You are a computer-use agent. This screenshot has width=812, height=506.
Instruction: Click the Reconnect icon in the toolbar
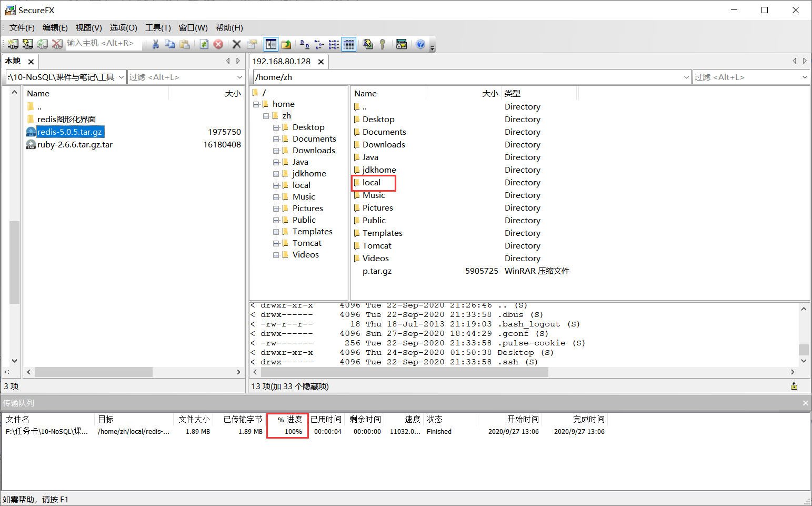pyautogui.click(x=43, y=44)
